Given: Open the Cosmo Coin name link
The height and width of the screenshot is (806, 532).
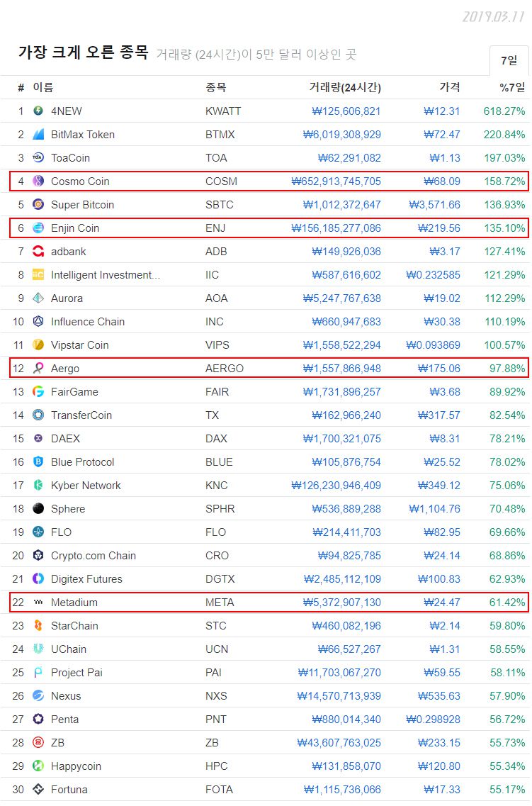Looking at the screenshot, I should click(x=80, y=181).
